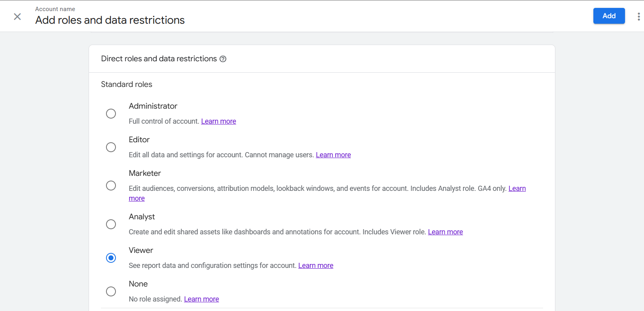Click 'Edit audiences, conversions, attribution models' description
The height and width of the screenshot is (311, 644).
point(318,188)
